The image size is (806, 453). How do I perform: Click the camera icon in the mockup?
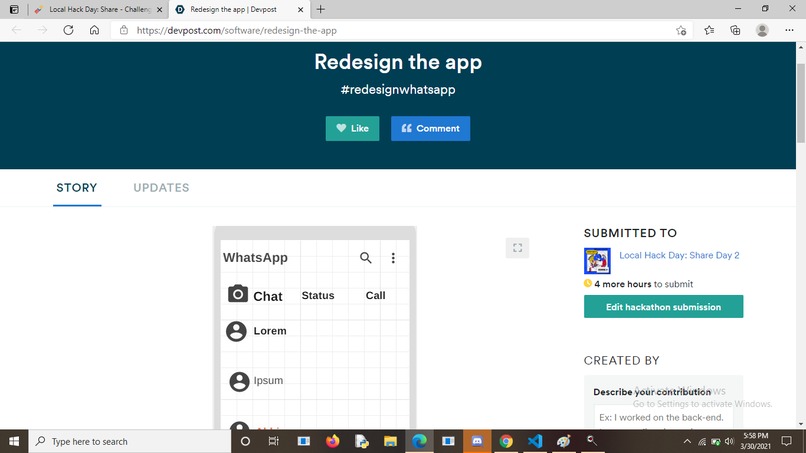click(x=237, y=294)
